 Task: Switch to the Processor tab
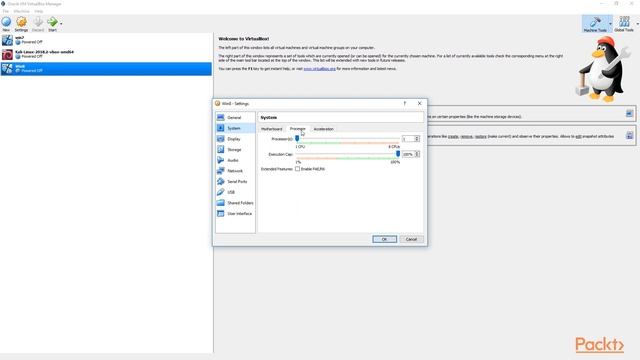(298, 129)
